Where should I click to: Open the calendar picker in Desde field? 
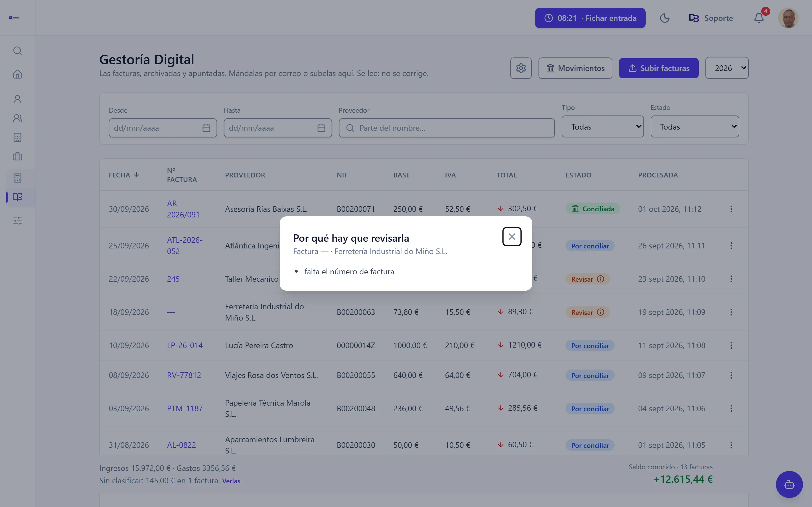[x=206, y=128]
